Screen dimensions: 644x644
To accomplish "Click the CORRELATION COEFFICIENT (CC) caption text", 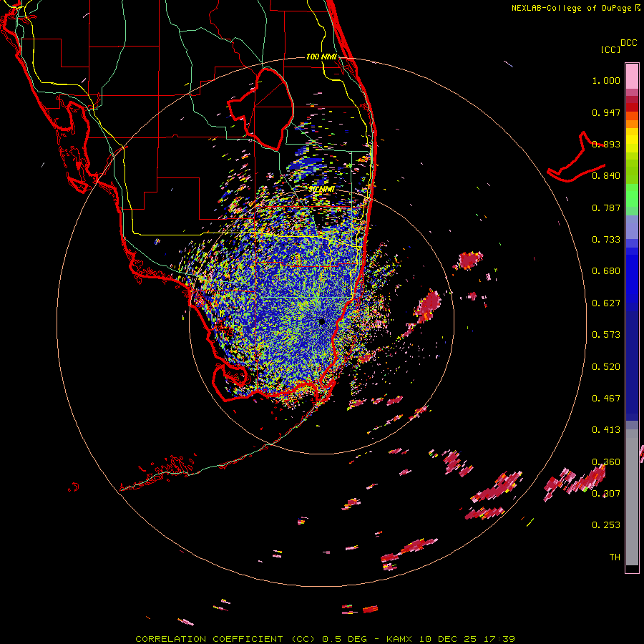I will [225, 639].
